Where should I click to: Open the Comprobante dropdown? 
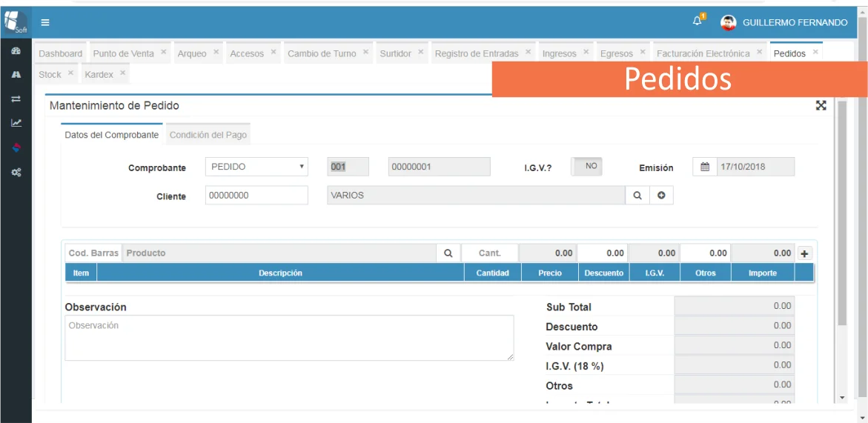coord(256,167)
